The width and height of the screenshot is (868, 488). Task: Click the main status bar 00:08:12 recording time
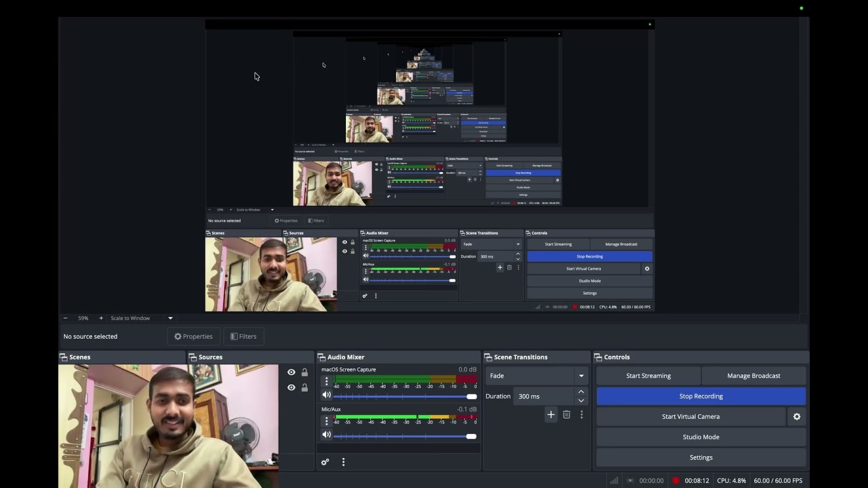pyautogui.click(x=696, y=481)
